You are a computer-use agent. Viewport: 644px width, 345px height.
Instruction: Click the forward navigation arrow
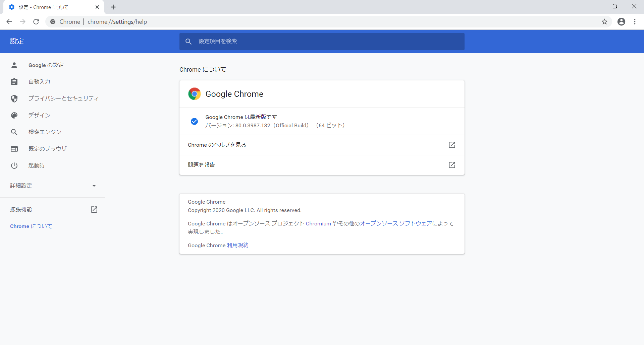[x=22, y=22]
